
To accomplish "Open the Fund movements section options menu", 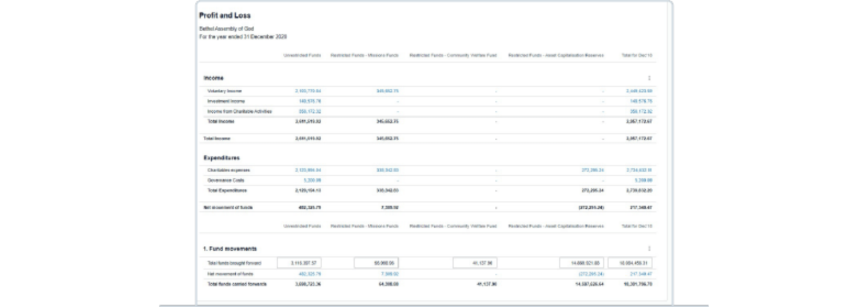I will tap(649, 249).
